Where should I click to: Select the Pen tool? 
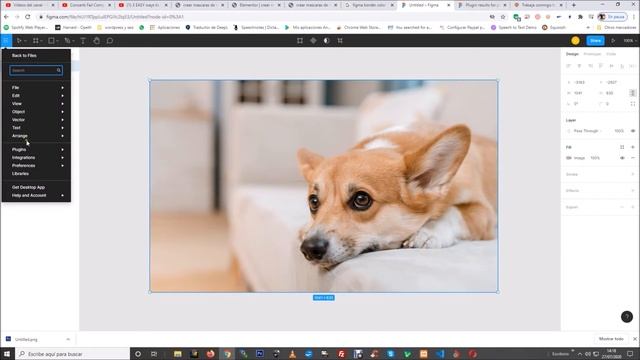tap(67, 40)
